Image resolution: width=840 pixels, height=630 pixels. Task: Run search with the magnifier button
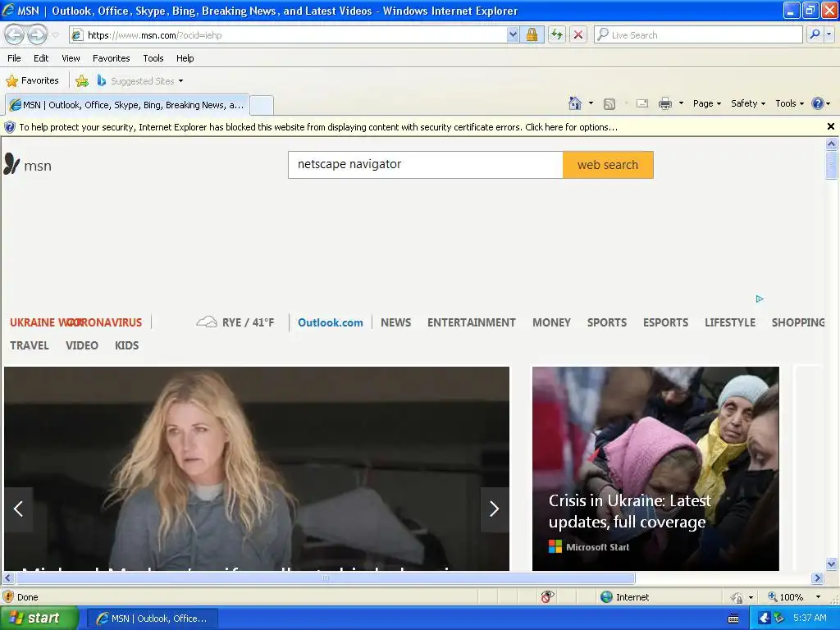(x=815, y=34)
